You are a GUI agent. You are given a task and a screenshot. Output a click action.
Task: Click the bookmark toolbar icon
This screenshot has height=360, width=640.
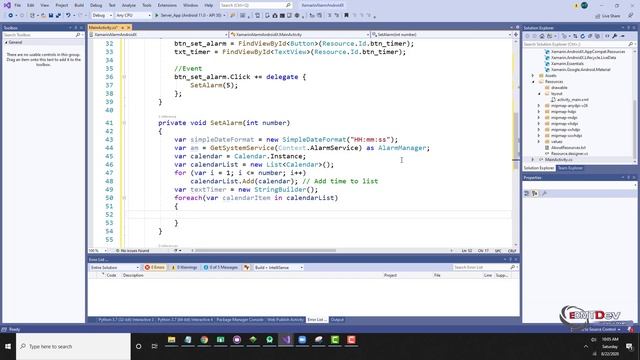347,16
